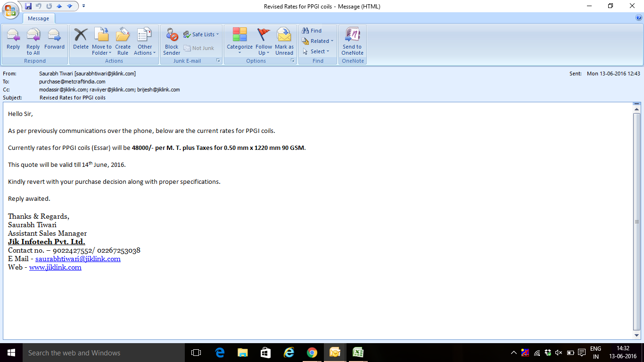Click the round Office button
644x362 pixels.
[10, 10]
